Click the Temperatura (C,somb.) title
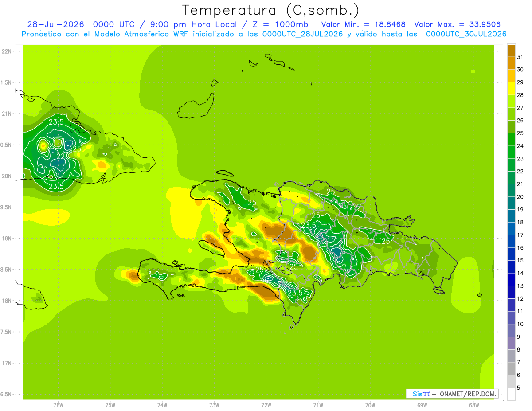532x411 pixels. (x=270, y=11)
